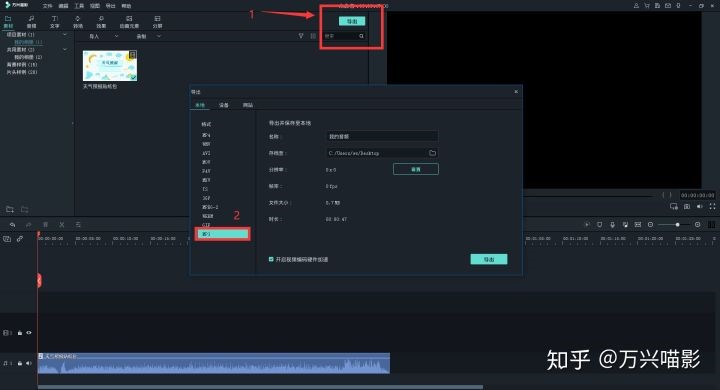720x390 pixels.
Task: Choose MPEG-2 in the format list
Action: (x=210, y=207)
